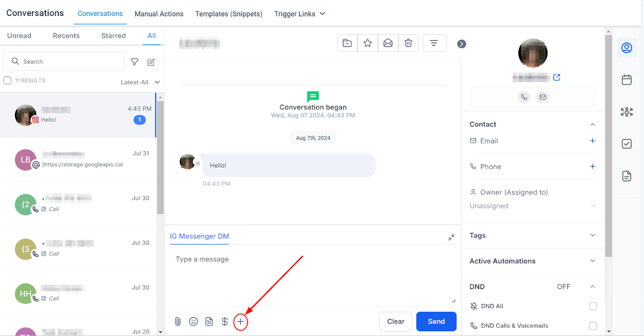This screenshot has width=644, height=336.
Task: Click the Type a message text area
Action: pyautogui.click(x=313, y=278)
